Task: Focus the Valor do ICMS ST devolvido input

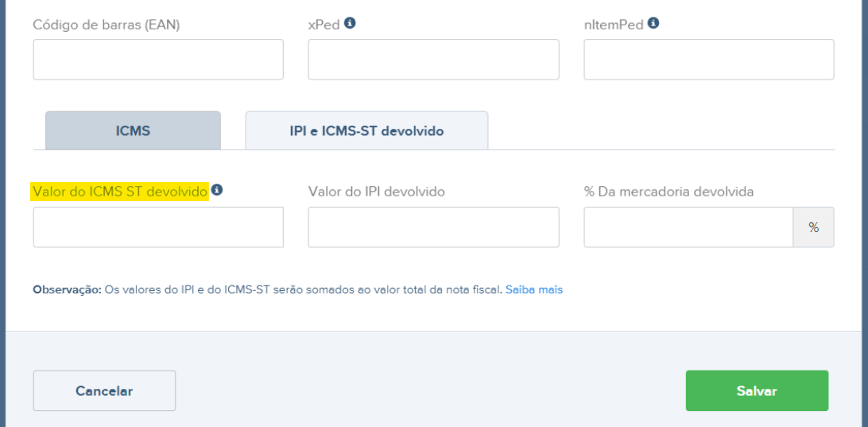Action: (x=158, y=227)
